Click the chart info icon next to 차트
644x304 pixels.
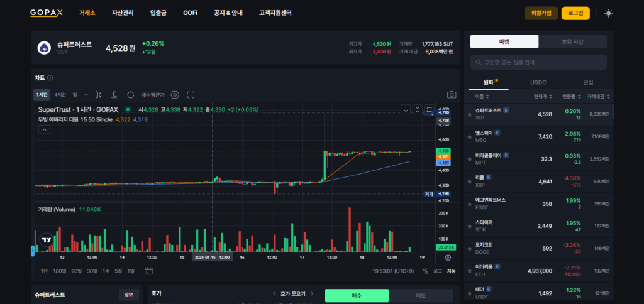coord(50,78)
